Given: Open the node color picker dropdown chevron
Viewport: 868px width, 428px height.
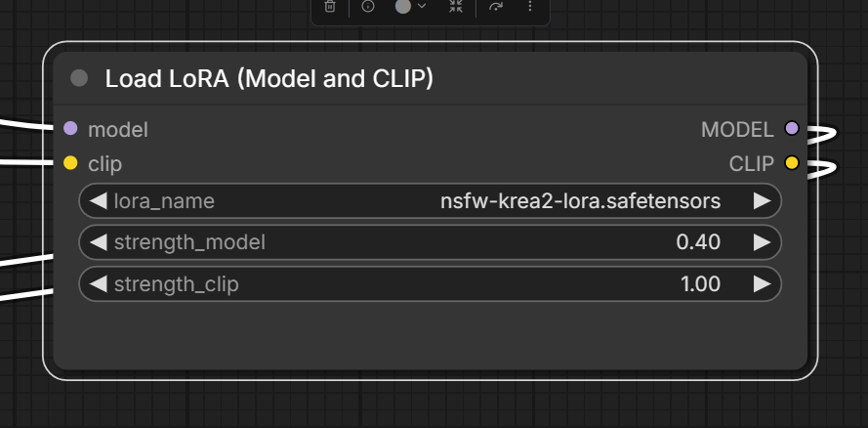Looking at the screenshot, I should (422, 6).
